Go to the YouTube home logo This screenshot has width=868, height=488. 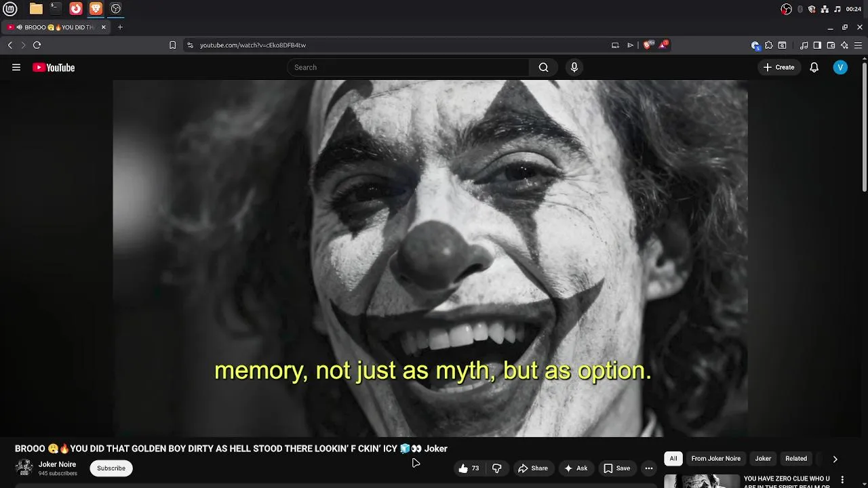[x=54, y=67]
